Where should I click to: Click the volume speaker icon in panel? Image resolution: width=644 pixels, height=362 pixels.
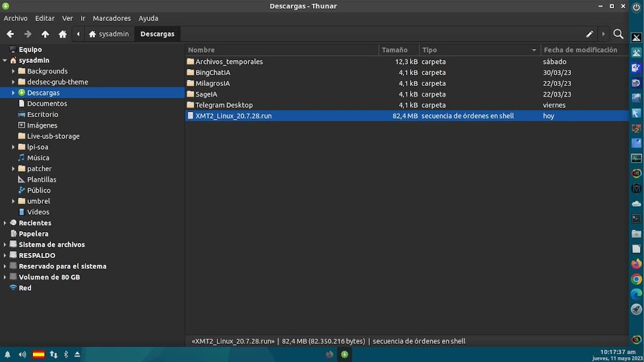22,354
